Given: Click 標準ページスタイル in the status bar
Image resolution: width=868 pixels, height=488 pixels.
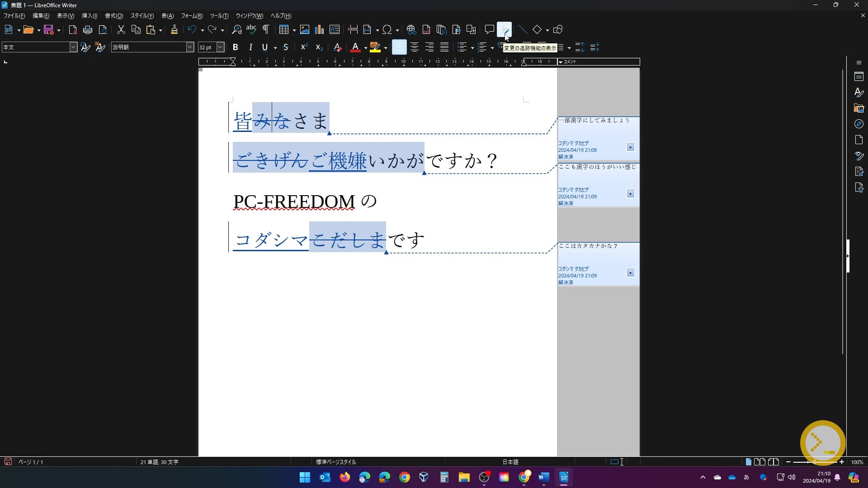Looking at the screenshot, I should tap(336, 462).
